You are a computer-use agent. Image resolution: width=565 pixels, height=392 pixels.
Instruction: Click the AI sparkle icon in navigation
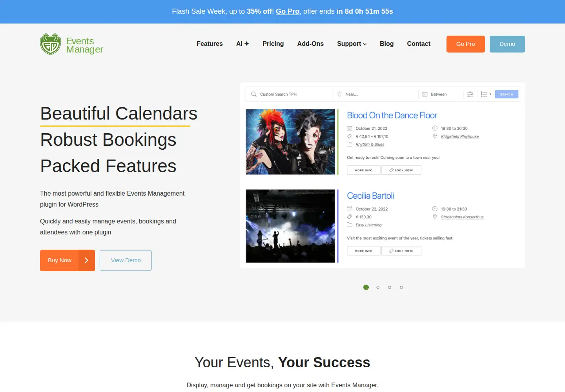(247, 44)
